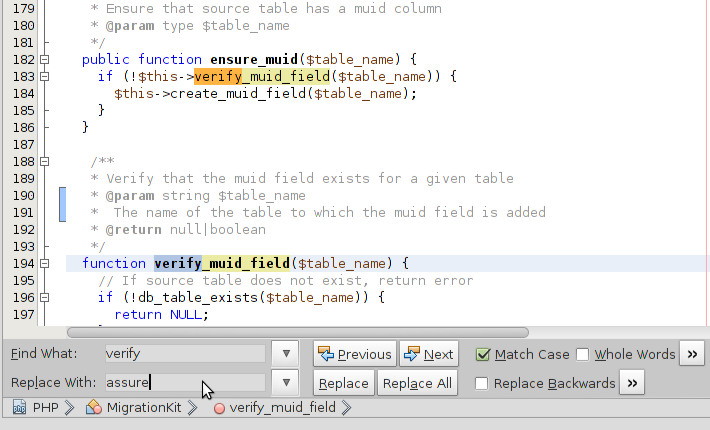The width and height of the screenshot is (710, 430).
Task: Click the verify_muid_field method breadcrumb icon
Action: (x=219, y=407)
